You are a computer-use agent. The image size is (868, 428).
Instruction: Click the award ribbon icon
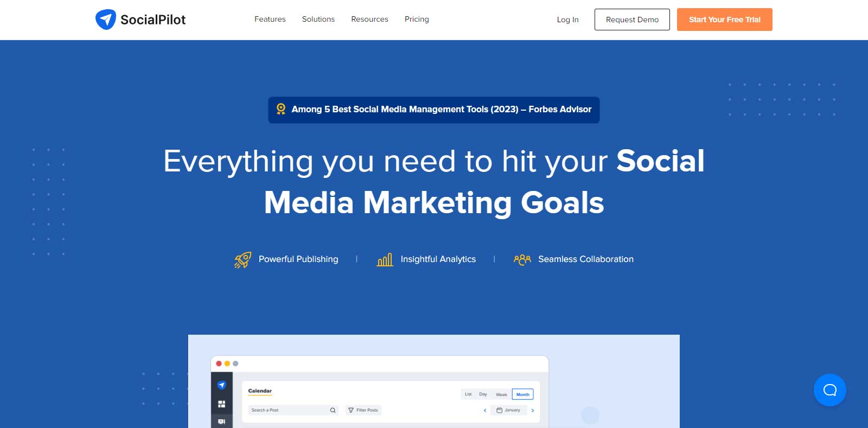(281, 109)
